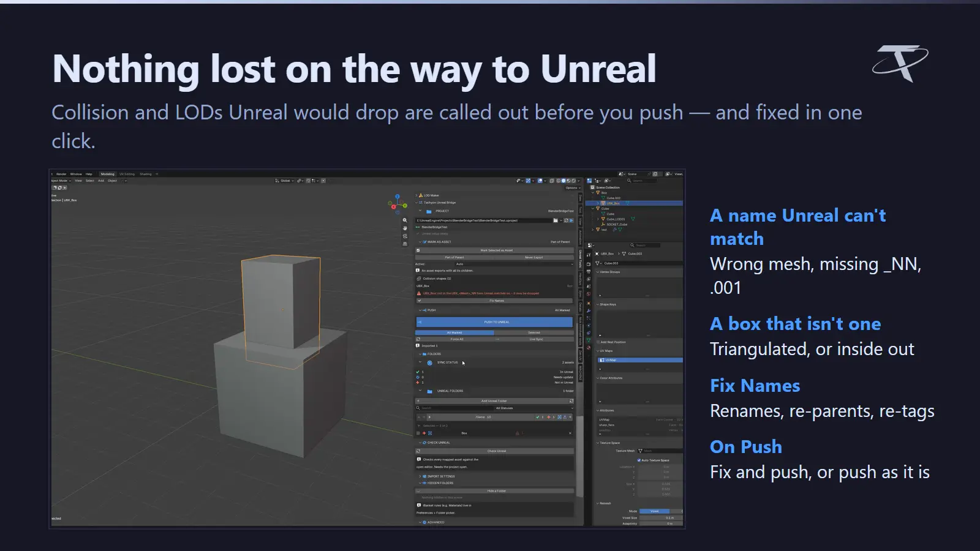Click the red X axis on navigation gizmo
Viewport: 980px width, 551px height.
click(394, 207)
